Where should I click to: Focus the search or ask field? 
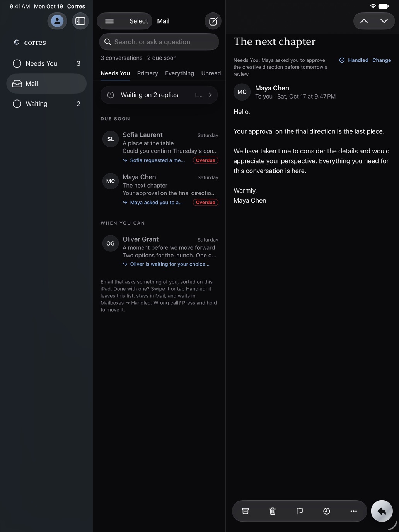(x=159, y=42)
